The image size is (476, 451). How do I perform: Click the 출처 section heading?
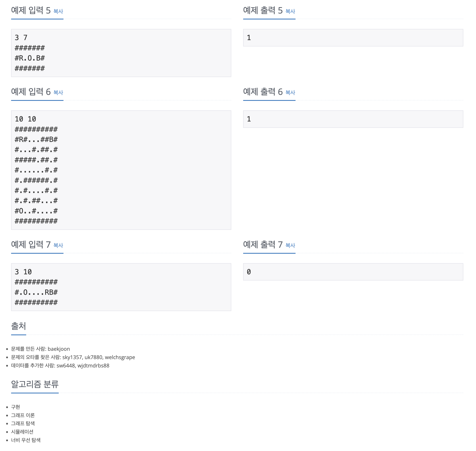18,326
